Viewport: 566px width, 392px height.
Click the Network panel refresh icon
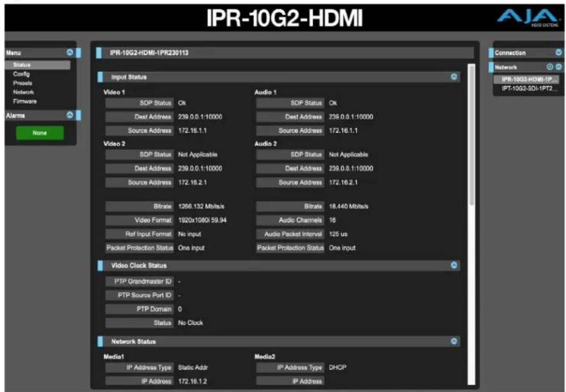click(550, 67)
